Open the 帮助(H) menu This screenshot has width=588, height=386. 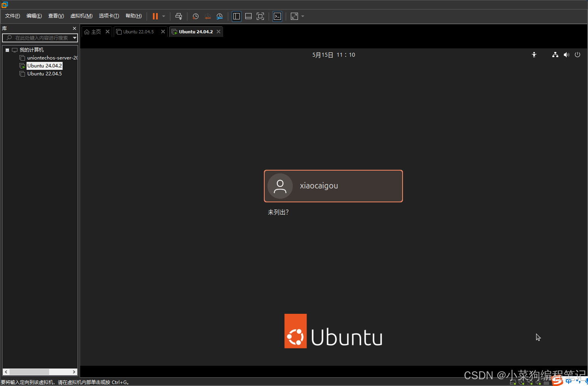click(x=134, y=16)
